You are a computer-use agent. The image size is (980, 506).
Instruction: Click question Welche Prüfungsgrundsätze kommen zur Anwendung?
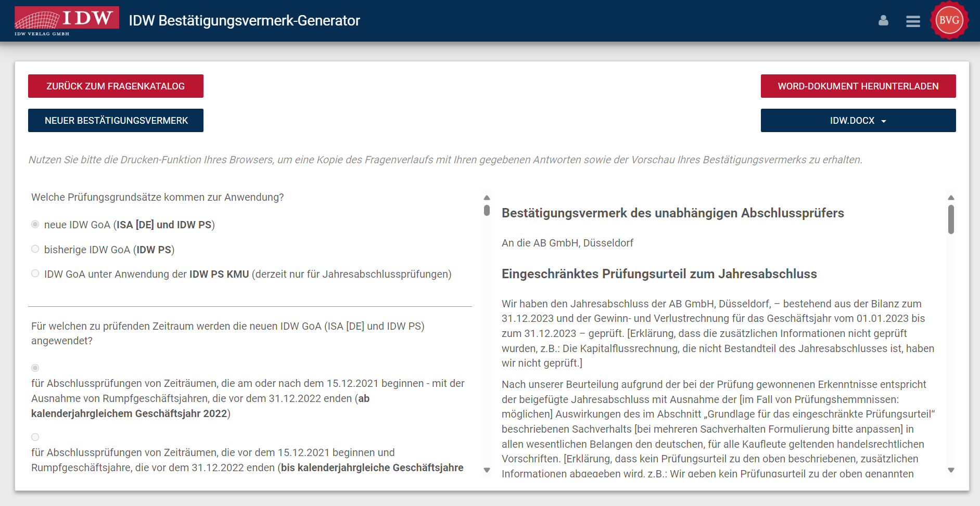click(x=157, y=197)
